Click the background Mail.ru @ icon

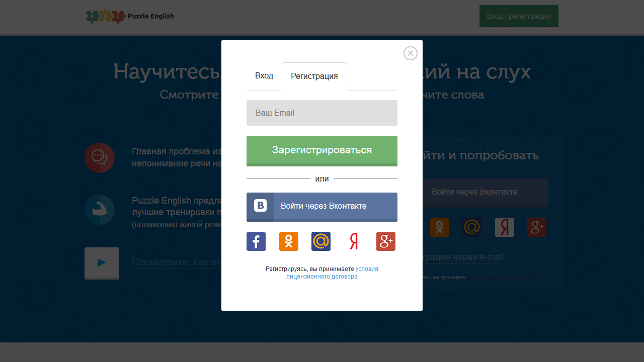(472, 227)
